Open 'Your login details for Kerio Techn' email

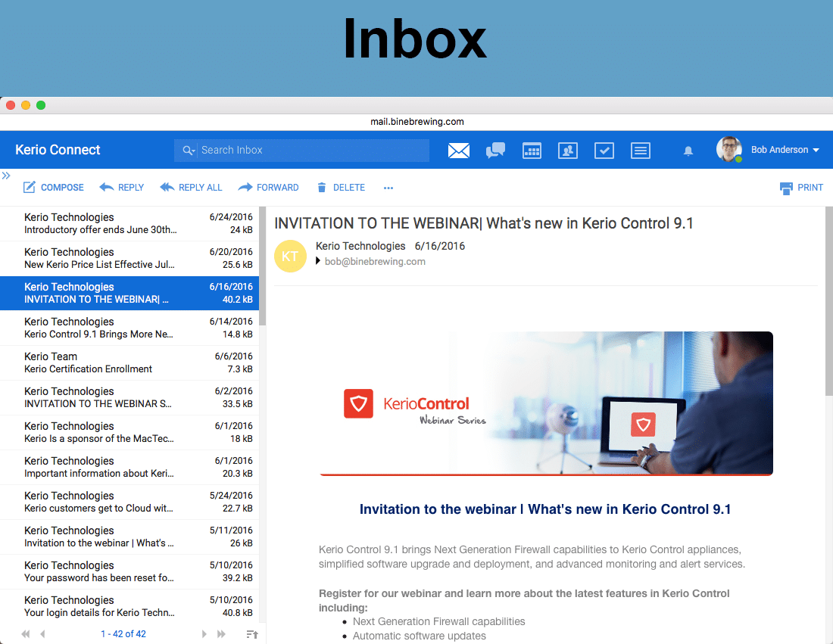(x=129, y=606)
